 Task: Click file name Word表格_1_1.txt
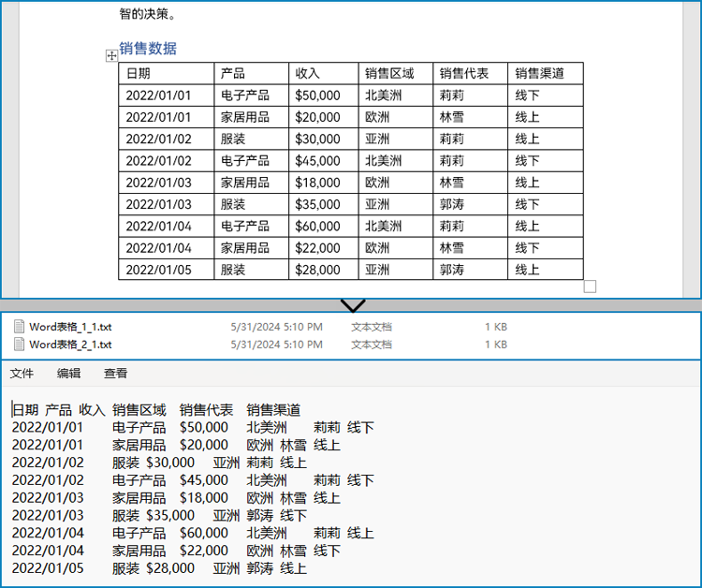click(70, 327)
